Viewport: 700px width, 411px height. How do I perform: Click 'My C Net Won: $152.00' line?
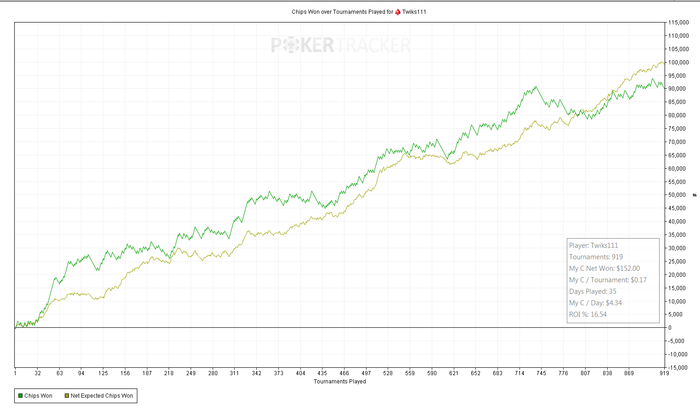604,269
